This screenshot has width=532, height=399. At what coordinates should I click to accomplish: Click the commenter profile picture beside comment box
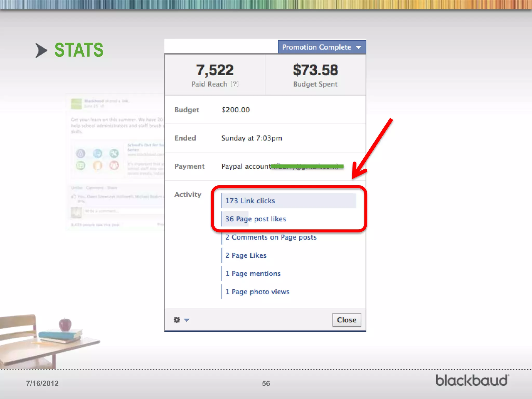click(x=76, y=212)
